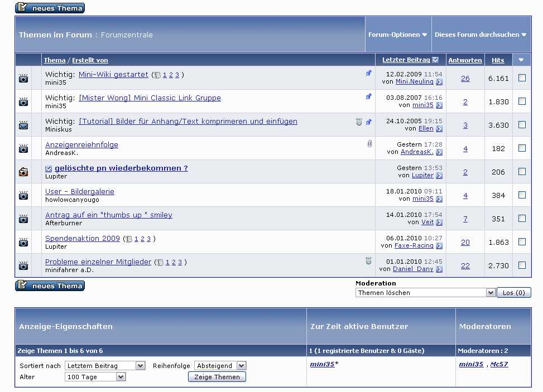Open the 'Dieses Forum durchsuchen' menu
Screen dimensions: 543x392
[x=480, y=35]
